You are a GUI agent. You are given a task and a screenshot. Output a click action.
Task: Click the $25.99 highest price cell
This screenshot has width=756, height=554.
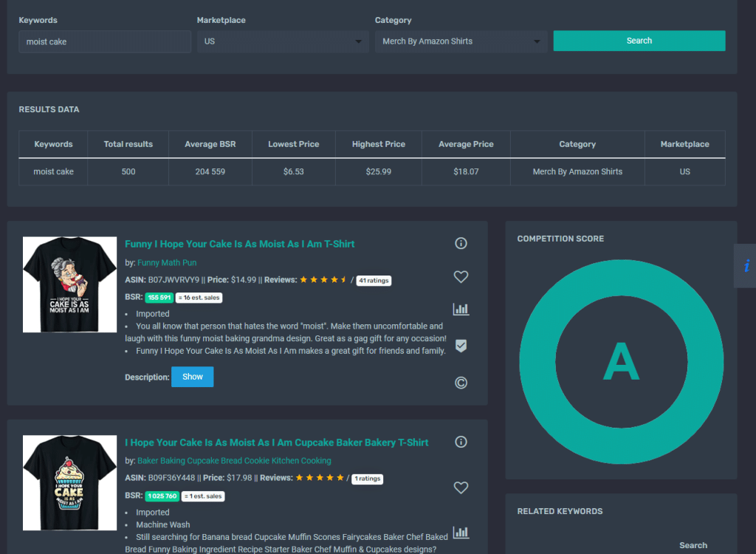[379, 172]
